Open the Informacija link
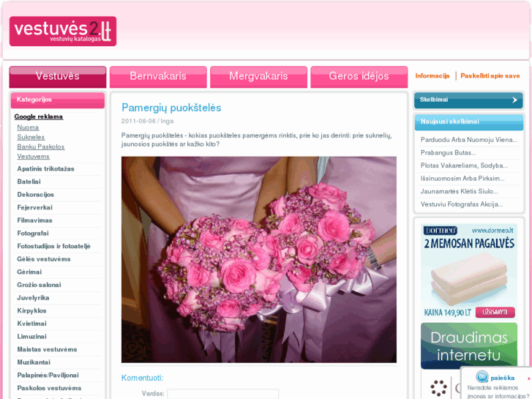The image size is (532, 399). pyautogui.click(x=432, y=75)
